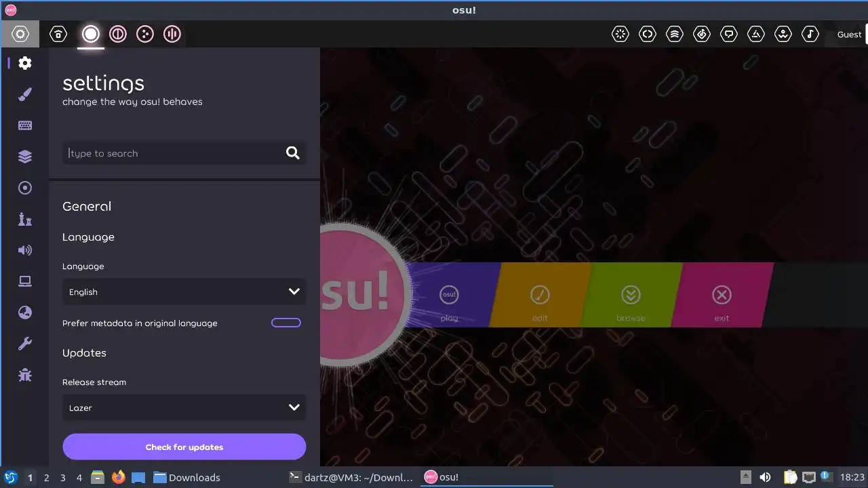Jump to Graphics settings laptop icon

tap(25, 281)
